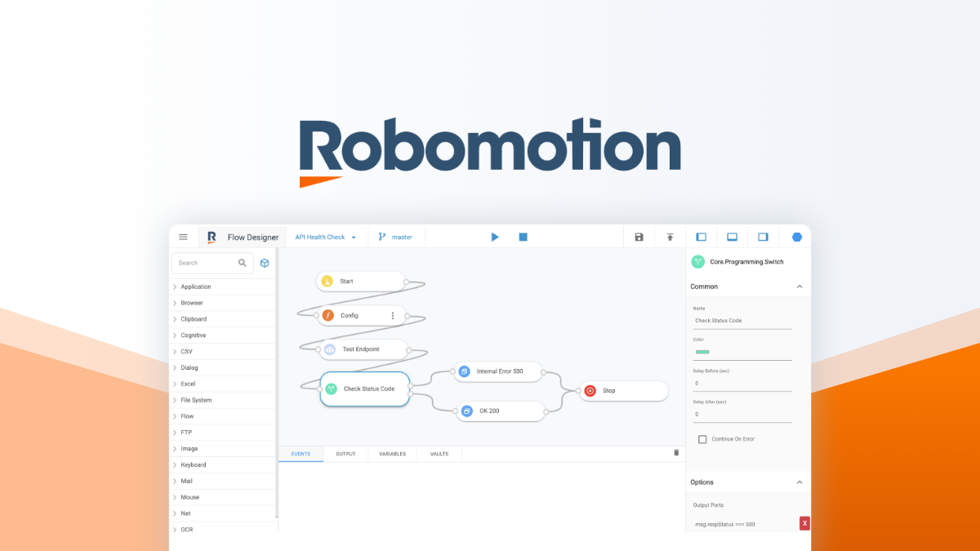Edit the Delay Before value
Screen dimensions: 980x551
742,383
